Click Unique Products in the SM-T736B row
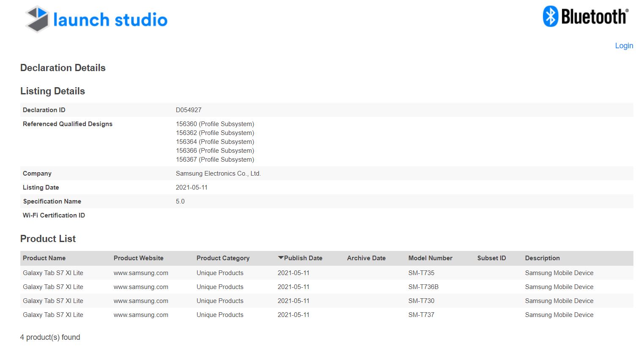644x358 pixels. (x=220, y=287)
